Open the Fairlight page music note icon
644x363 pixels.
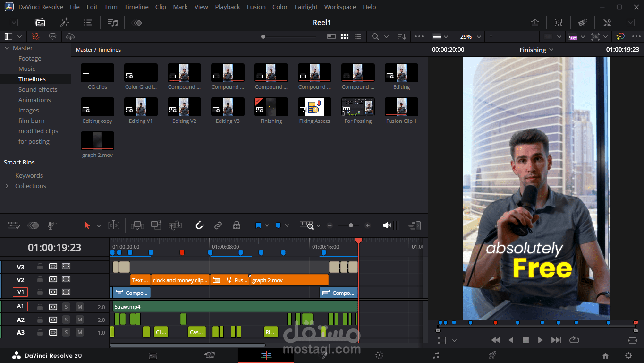(x=436, y=355)
